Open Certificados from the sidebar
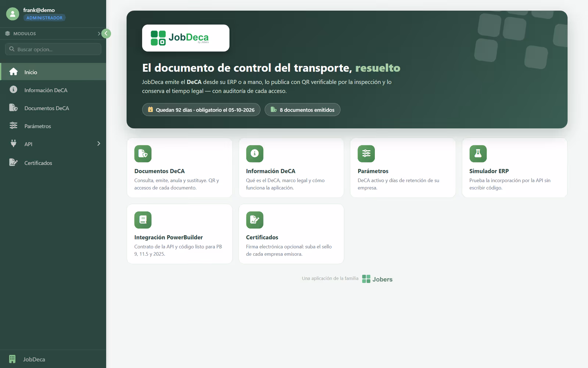This screenshot has height=368, width=588. click(x=53, y=163)
